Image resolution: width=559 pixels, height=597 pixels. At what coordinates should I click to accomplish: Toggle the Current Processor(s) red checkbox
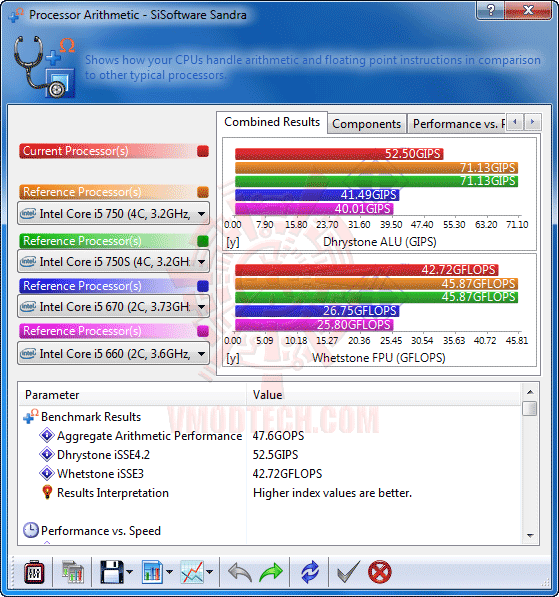click(x=203, y=151)
